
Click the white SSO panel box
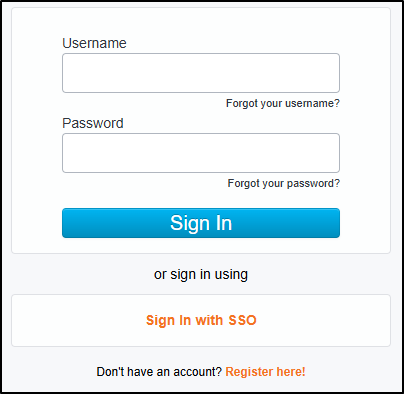click(x=201, y=320)
